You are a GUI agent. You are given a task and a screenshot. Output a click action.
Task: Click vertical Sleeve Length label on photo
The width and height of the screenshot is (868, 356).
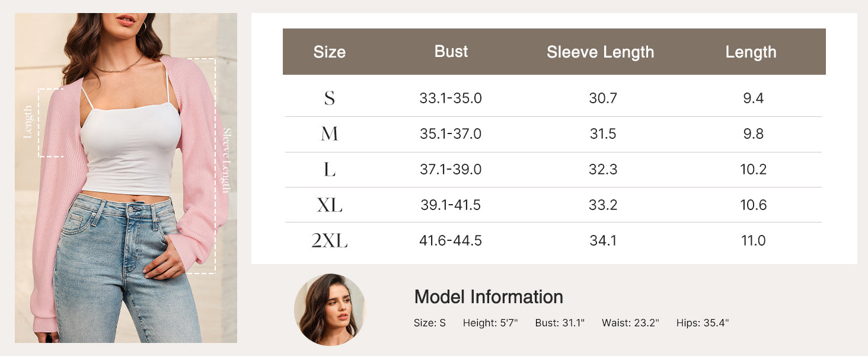pos(226,160)
